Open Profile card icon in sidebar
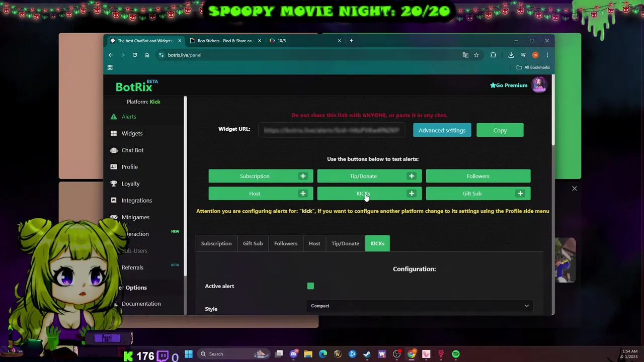Viewport: 644px width, 362px height. click(x=114, y=167)
